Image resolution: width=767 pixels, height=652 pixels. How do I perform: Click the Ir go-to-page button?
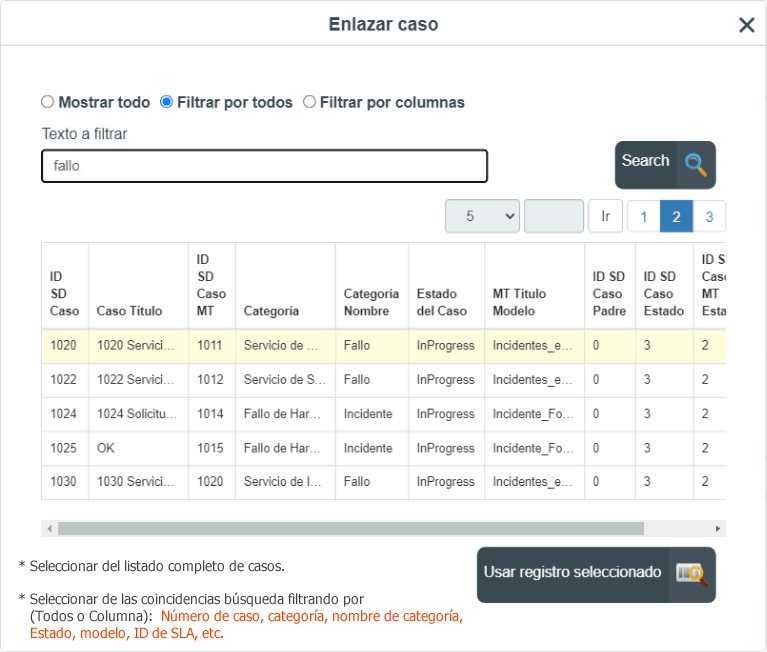click(606, 216)
